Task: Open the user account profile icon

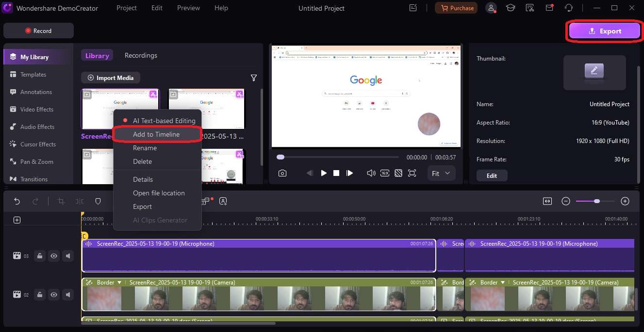Action: 492,8
